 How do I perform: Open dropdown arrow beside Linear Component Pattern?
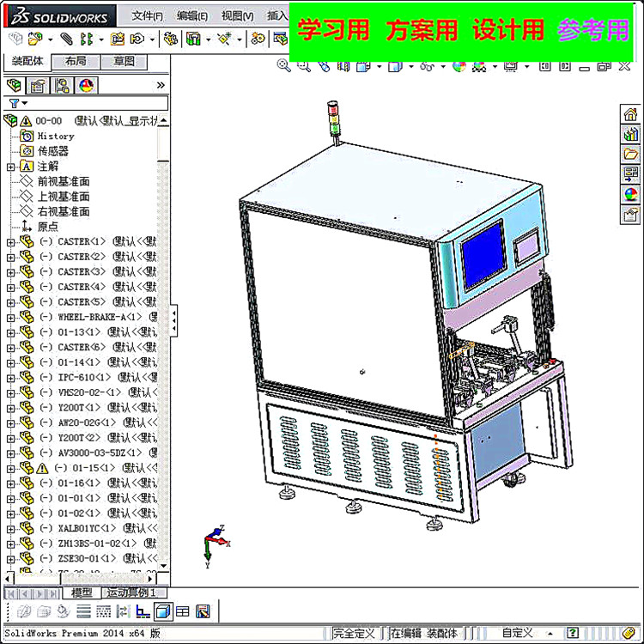[101, 39]
